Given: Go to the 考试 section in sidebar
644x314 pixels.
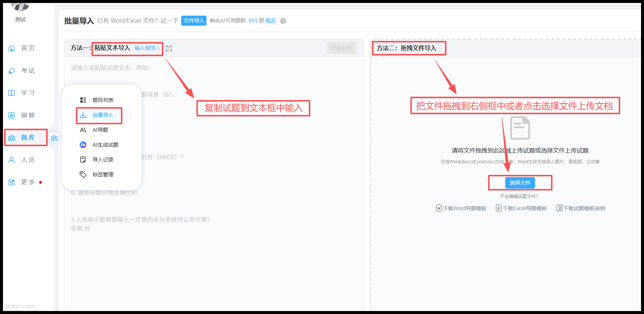Looking at the screenshot, I should [x=22, y=70].
